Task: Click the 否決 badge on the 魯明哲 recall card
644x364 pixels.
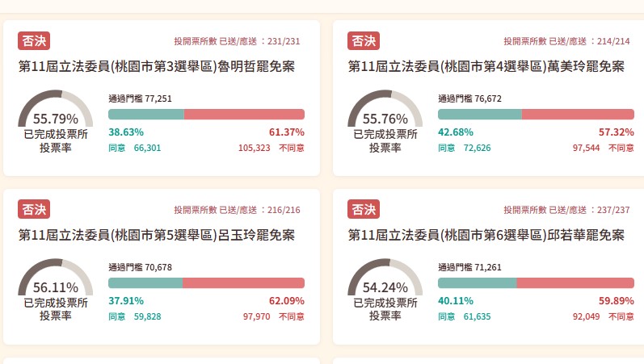Action: pos(34,41)
